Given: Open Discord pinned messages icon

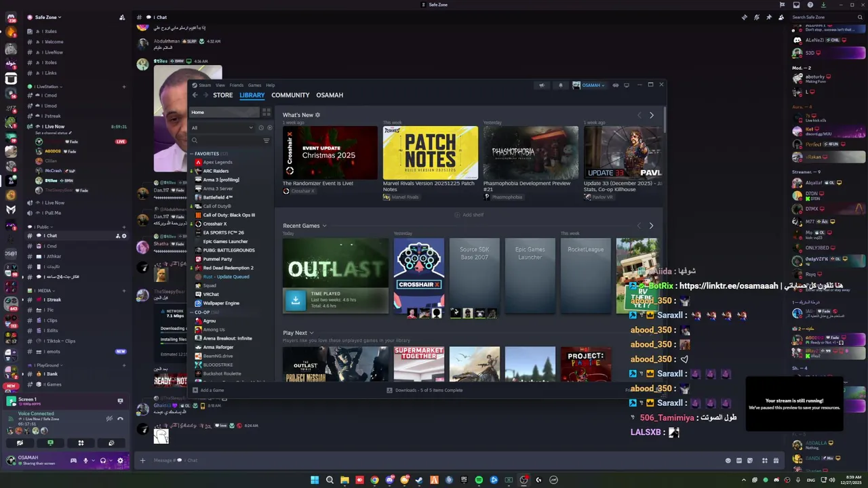Looking at the screenshot, I should [769, 17].
